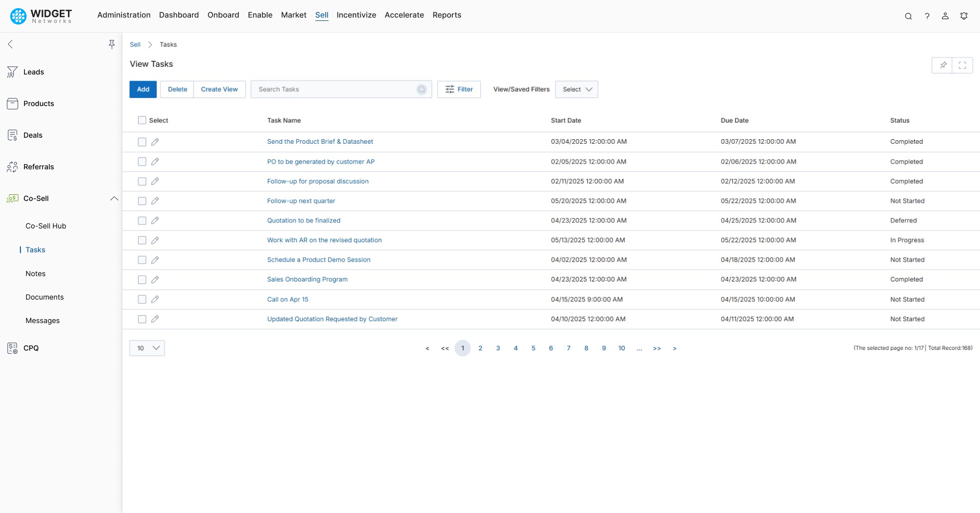
Task: Pin the View Tasks page
Action: (943, 65)
